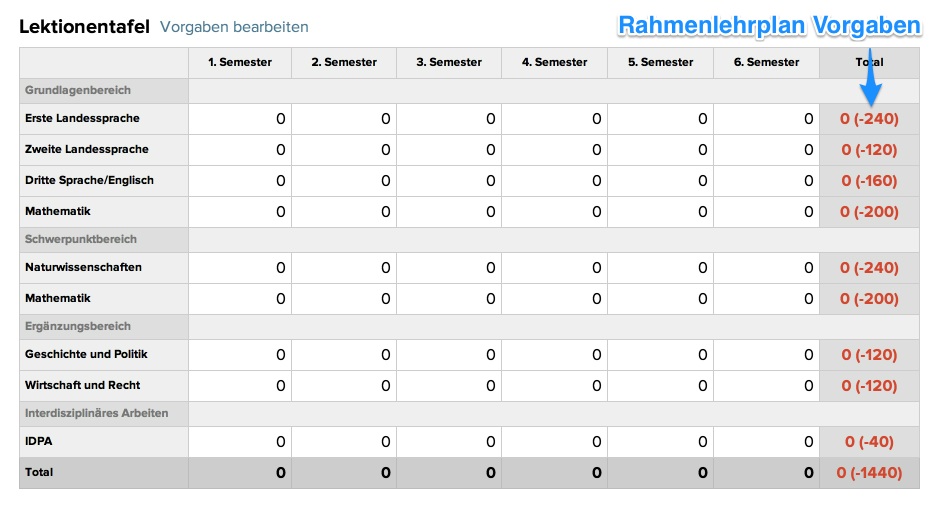Click Geschichte und Politik total 0 (-120)
938x510 pixels.
[869, 355]
